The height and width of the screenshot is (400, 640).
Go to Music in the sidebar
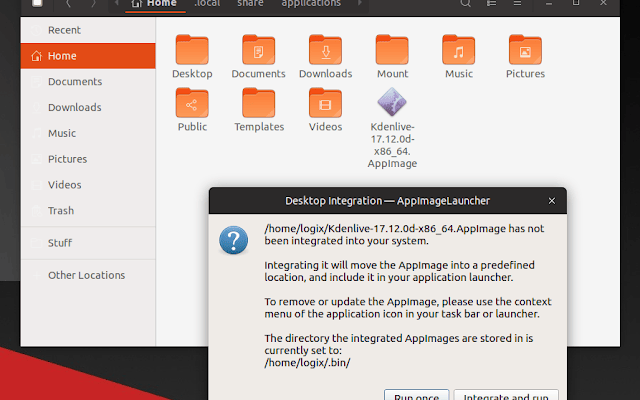click(88, 133)
